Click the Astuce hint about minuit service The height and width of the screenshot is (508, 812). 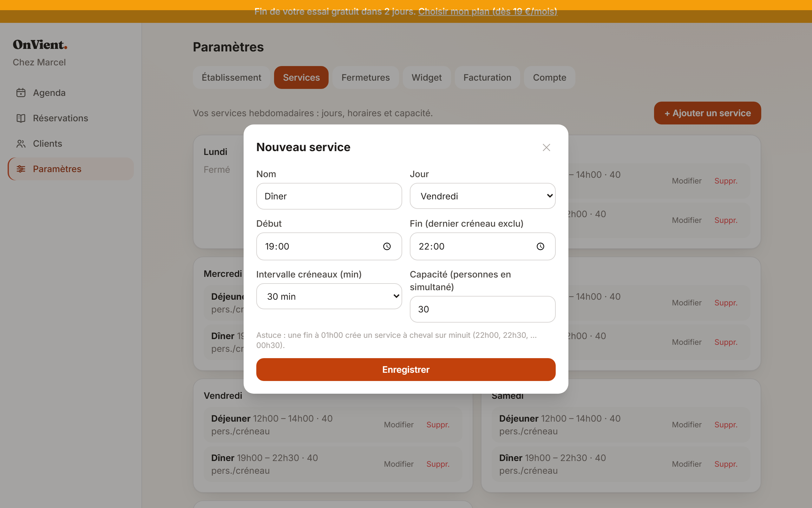pyautogui.click(x=396, y=340)
